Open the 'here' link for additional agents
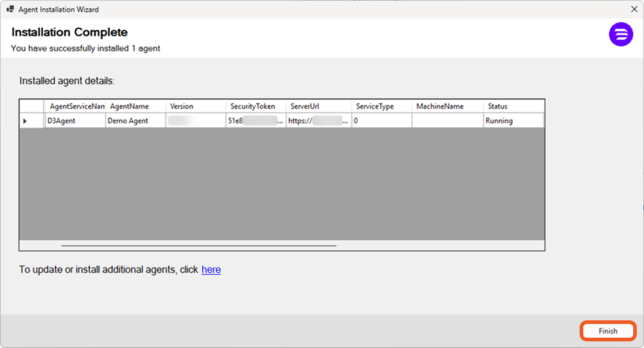644x348 pixels. (211, 270)
